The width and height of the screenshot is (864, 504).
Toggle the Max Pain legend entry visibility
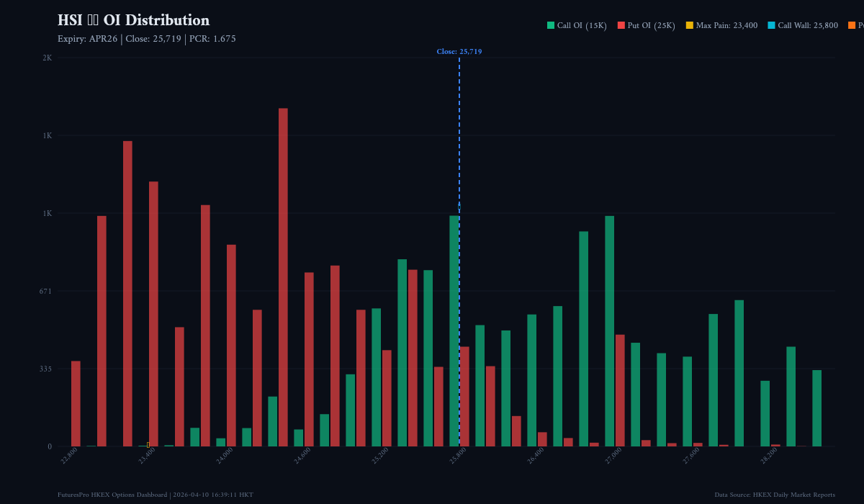coord(724,24)
